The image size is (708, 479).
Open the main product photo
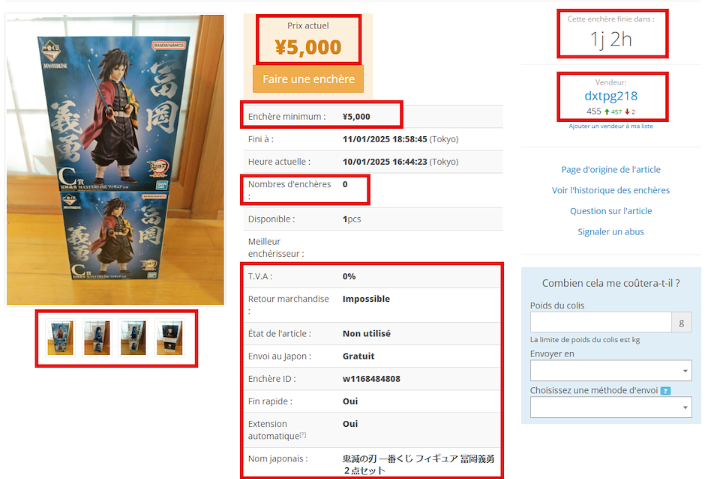click(x=115, y=160)
